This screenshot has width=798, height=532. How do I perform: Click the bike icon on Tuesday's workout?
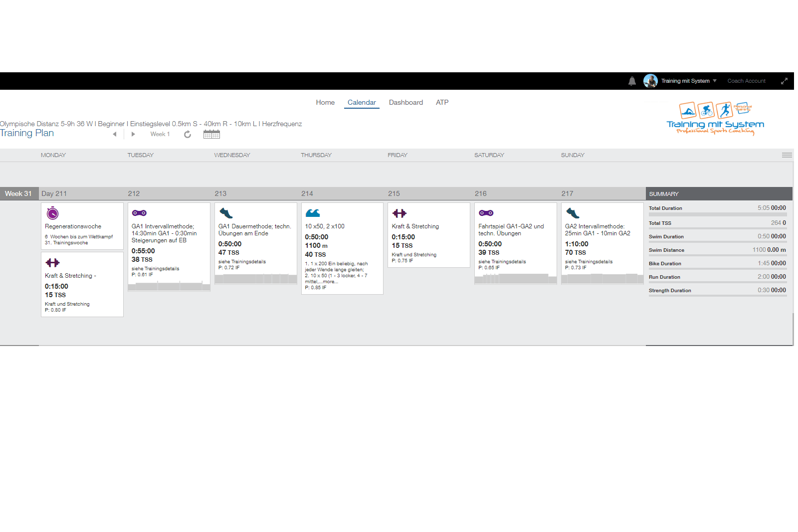[139, 213]
